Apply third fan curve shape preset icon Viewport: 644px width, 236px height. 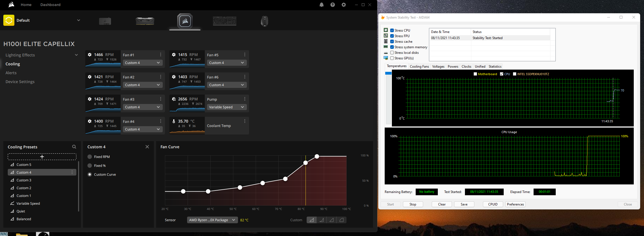332,220
